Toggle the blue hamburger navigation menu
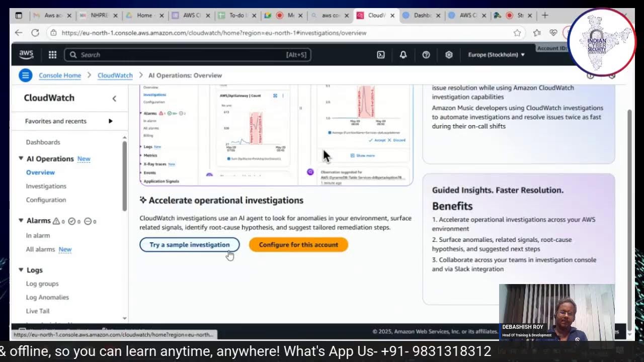 coord(25,75)
